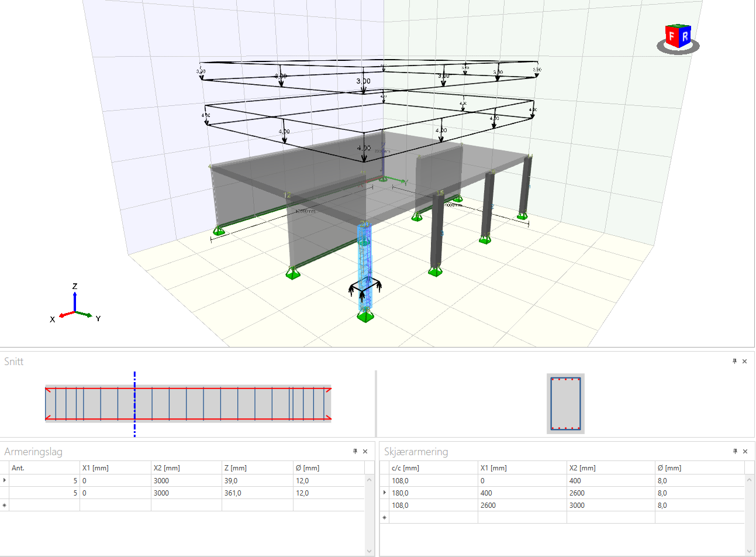
Task: Click c/c [mm] column header
Action: (x=434, y=467)
